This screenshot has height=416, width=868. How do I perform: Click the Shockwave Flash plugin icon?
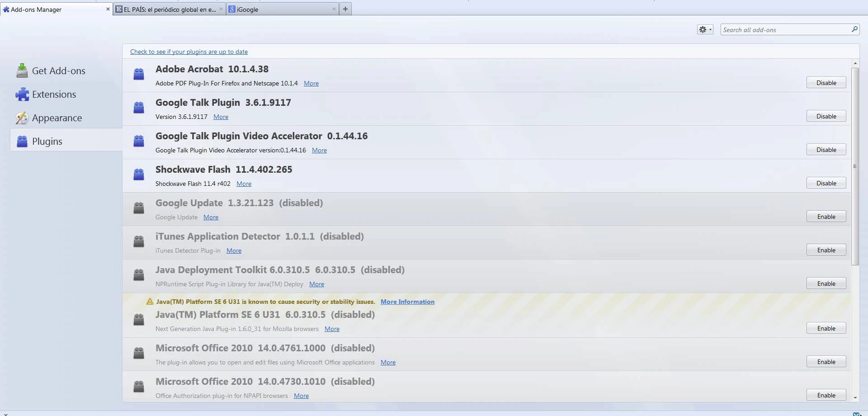tap(139, 174)
